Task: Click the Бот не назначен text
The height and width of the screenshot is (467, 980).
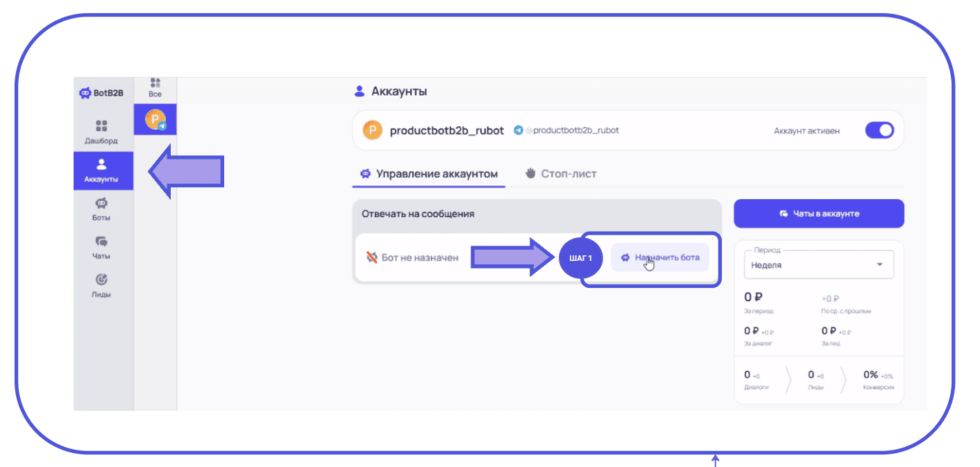Action: tap(420, 257)
